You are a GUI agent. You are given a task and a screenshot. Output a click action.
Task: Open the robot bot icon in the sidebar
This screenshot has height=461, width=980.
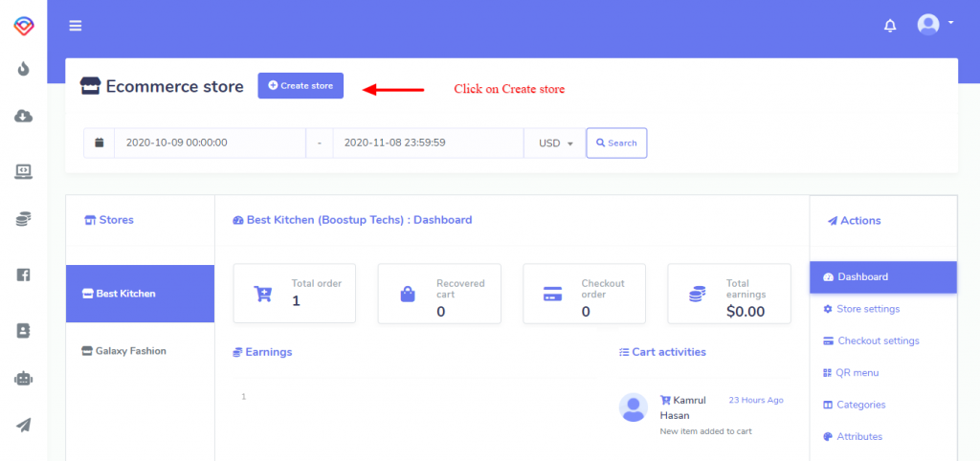tap(24, 379)
